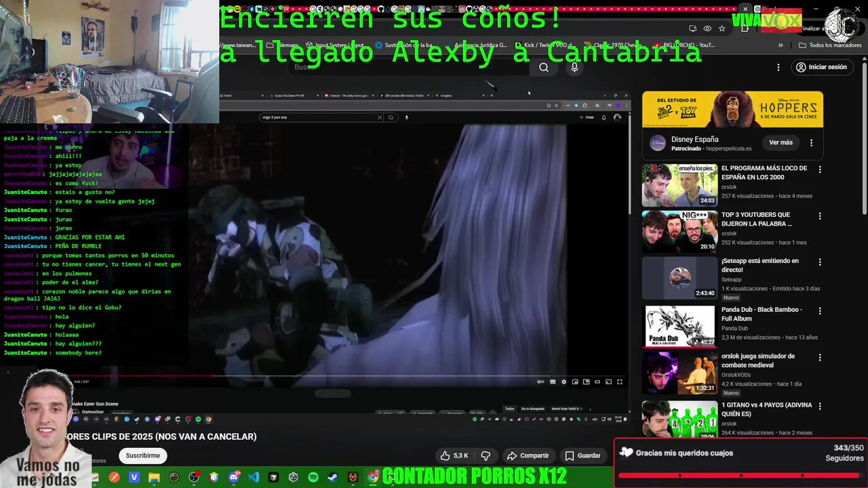Open Steam from the taskbar

coord(333,477)
